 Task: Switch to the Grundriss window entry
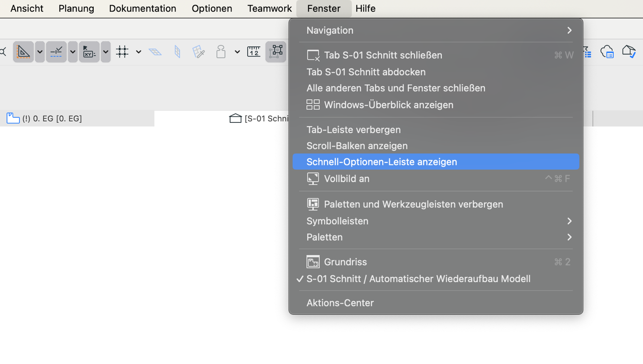click(436, 262)
